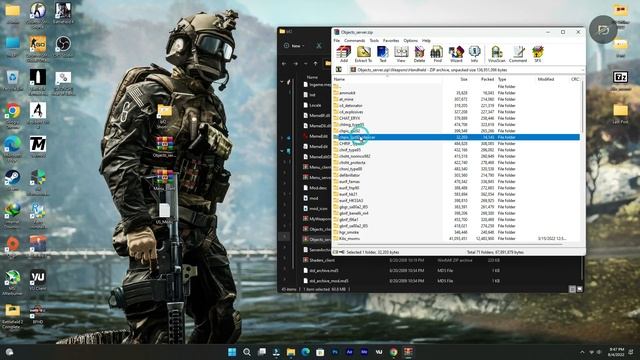
Task: Click the Test archive toolbar icon
Action: coord(382,54)
